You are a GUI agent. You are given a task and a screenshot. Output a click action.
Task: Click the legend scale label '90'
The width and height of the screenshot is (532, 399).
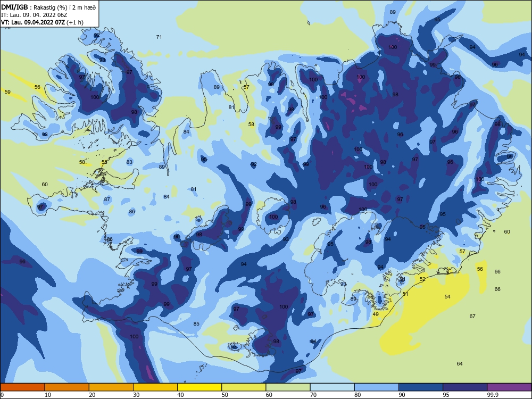[402, 395]
